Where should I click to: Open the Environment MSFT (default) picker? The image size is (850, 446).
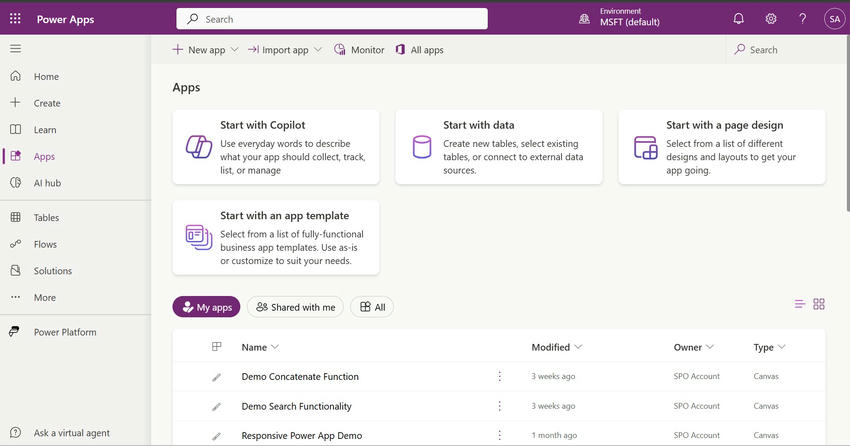pyautogui.click(x=618, y=19)
